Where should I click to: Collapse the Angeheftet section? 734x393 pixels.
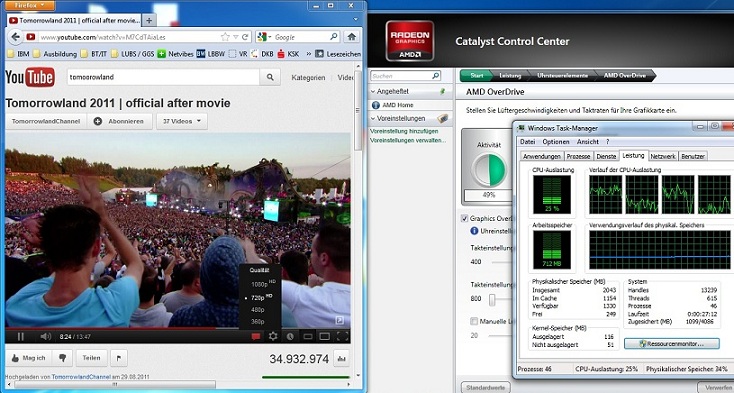coord(373,92)
